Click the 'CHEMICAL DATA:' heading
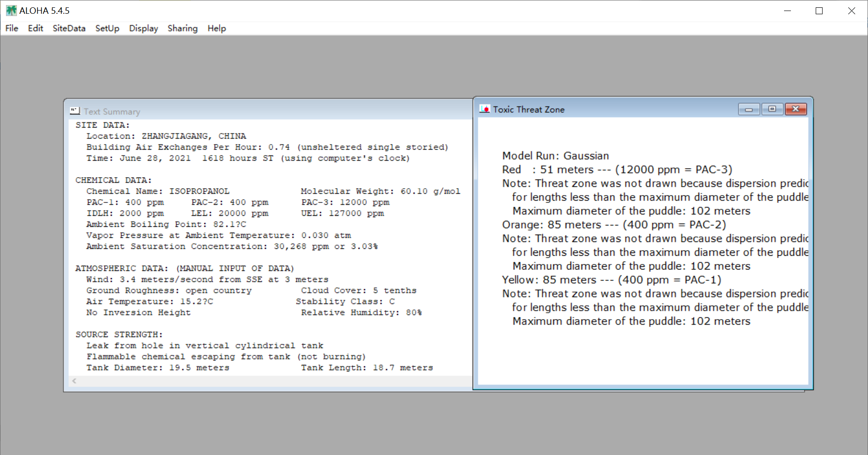Screen dimensions: 868x455 click(113, 180)
